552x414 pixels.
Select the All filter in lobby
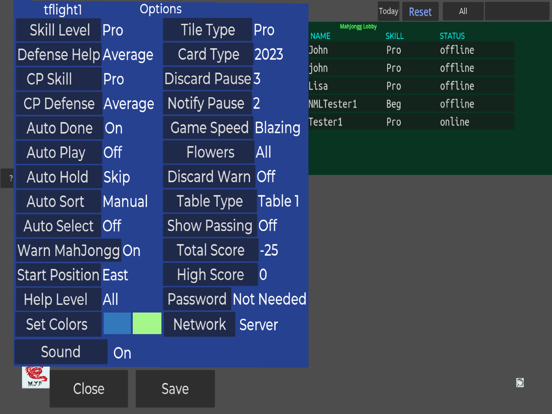[463, 11]
